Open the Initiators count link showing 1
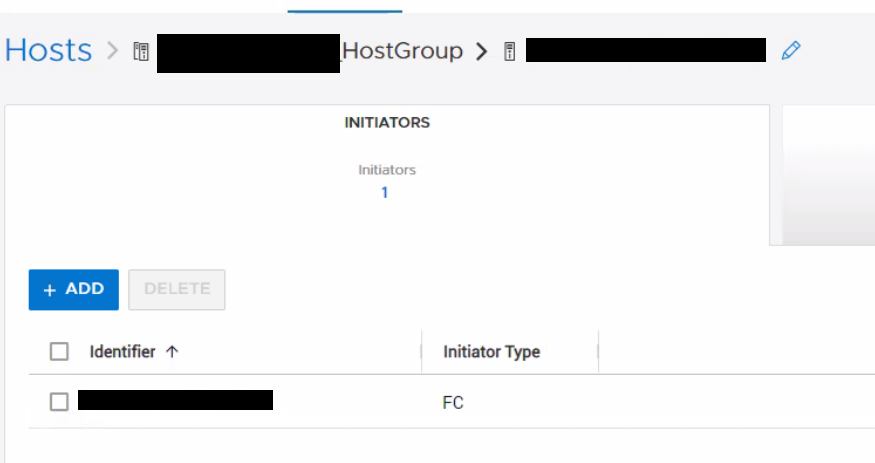This screenshot has height=463, width=875. pos(385,192)
